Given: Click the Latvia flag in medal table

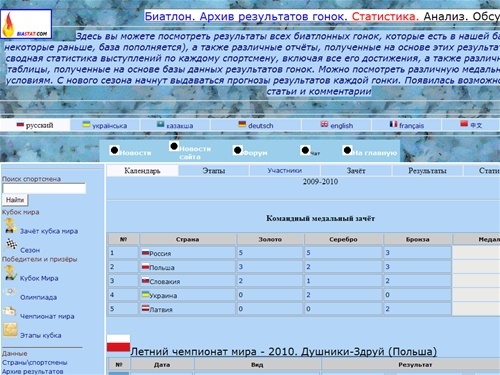Looking at the screenshot, I should tap(145, 309).
